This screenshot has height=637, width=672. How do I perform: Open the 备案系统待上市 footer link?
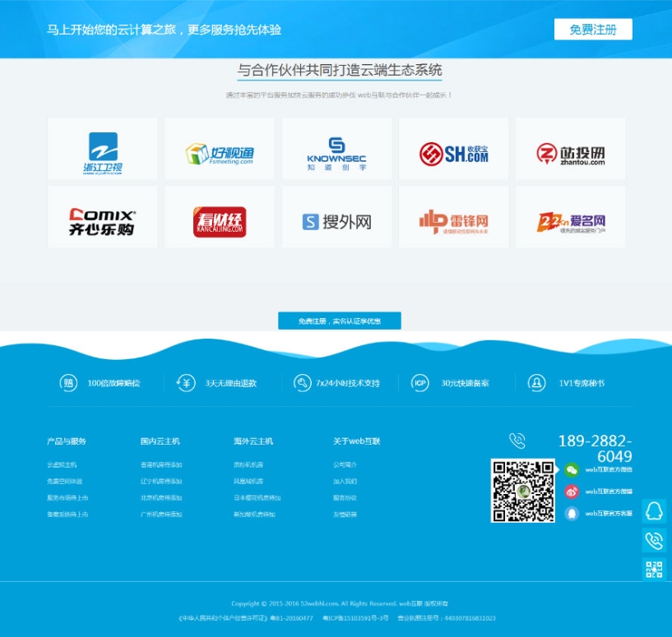[x=67, y=515]
